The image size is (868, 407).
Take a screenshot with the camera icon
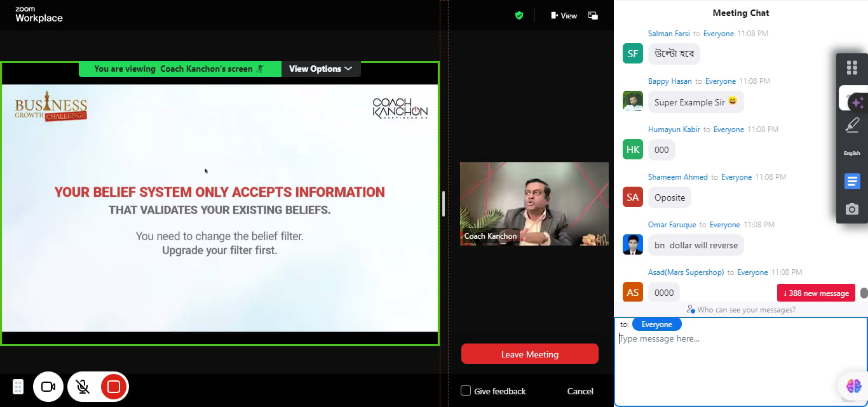pyautogui.click(x=852, y=209)
